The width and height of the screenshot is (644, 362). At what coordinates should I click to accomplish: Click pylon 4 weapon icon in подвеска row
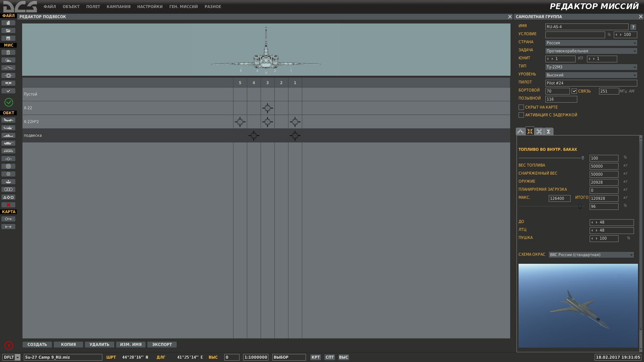[x=254, y=136]
